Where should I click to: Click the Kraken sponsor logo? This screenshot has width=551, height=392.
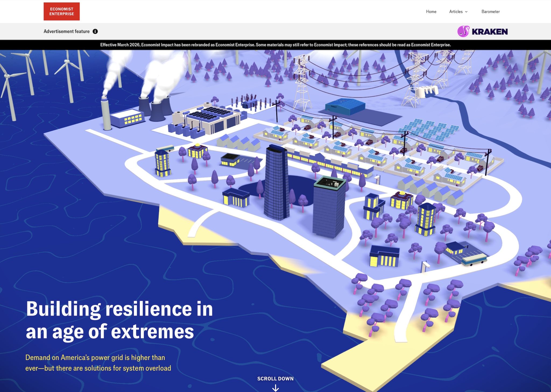point(482,31)
